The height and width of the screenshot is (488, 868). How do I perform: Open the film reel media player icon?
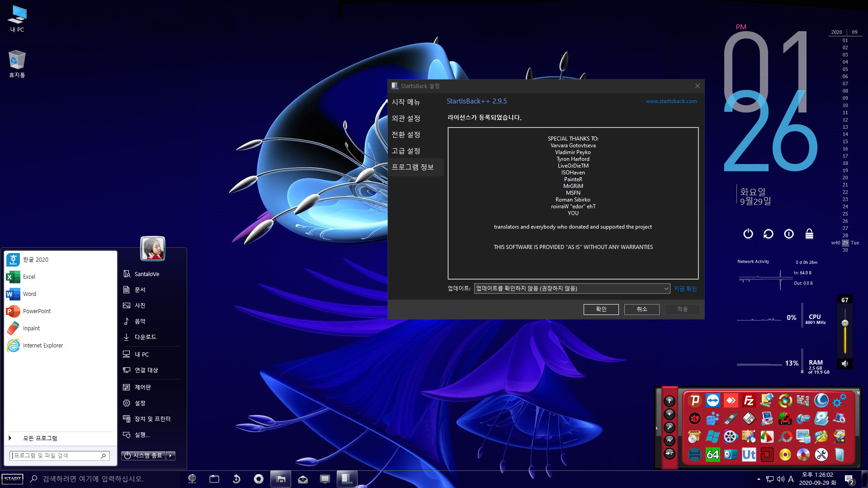[731, 436]
